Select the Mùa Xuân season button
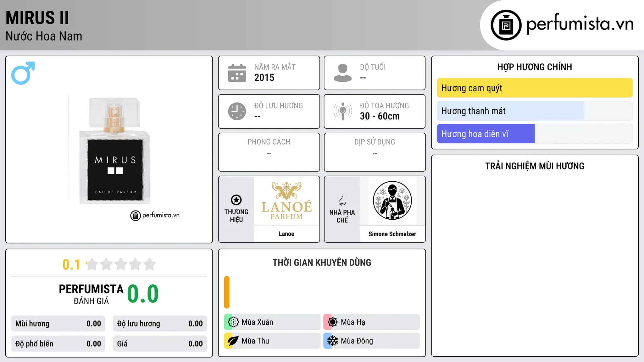This screenshot has height=362, width=644. pos(272,322)
